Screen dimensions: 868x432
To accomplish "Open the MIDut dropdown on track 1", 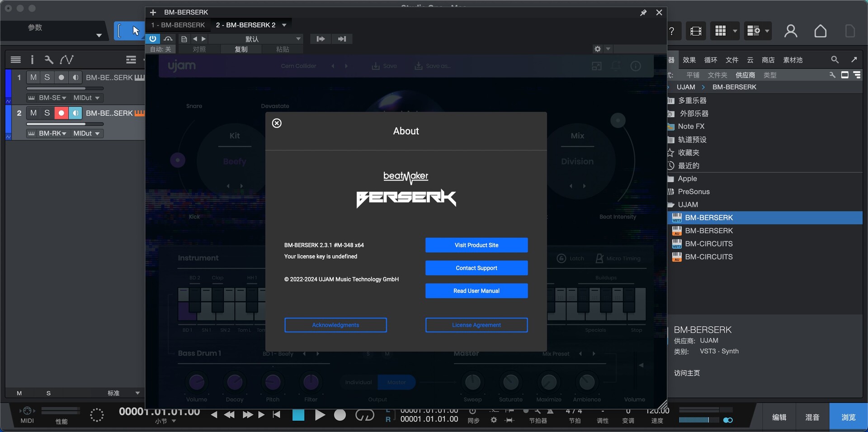I will point(86,98).
